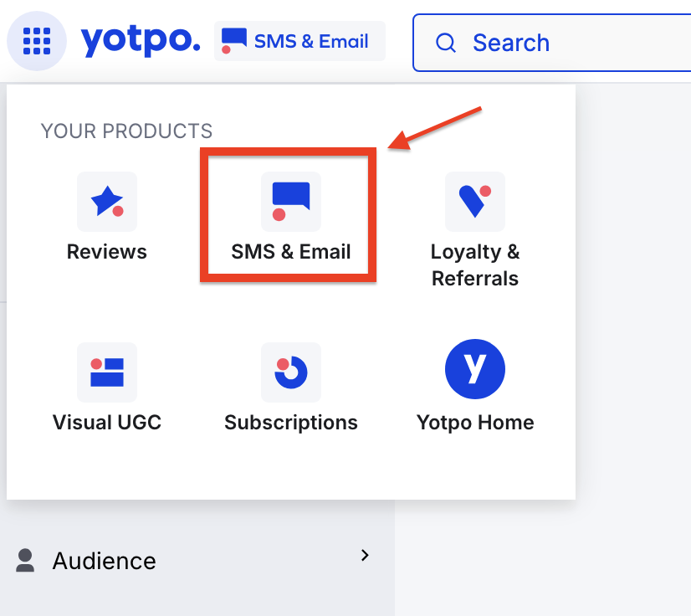691x616 pixels.
Task: Open the apps grid launcher
Action: click(37, 40)
